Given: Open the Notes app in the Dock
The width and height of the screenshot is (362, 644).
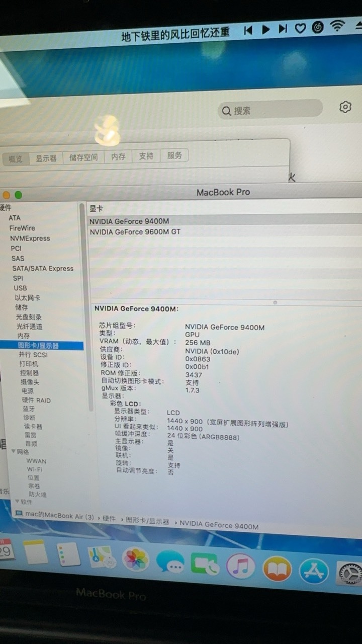Looking at the screenshot, I should point(35,552).
